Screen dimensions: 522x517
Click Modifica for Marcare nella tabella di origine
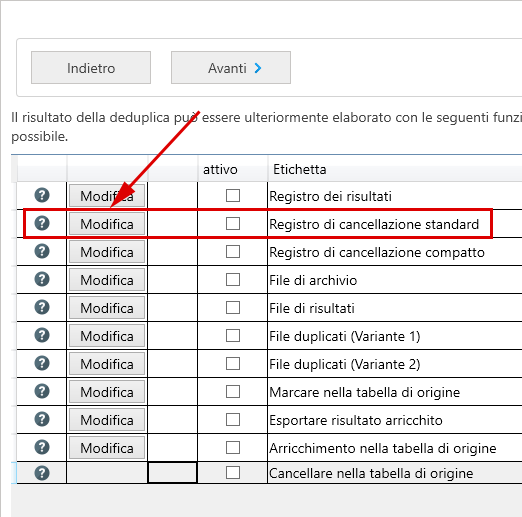pos(107,392)
